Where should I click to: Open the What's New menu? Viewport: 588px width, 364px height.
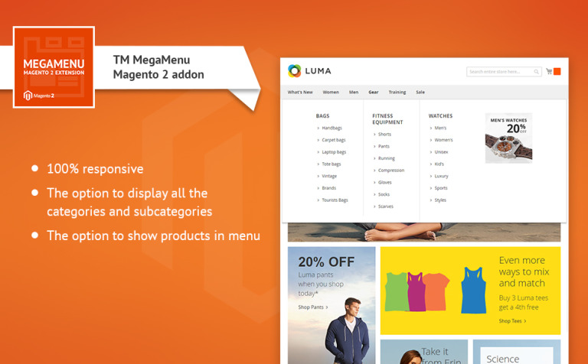coord(300,92)
